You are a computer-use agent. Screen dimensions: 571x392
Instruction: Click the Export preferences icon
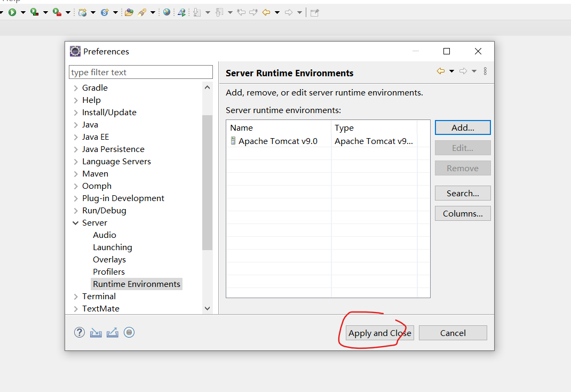(x=113, y=332)
